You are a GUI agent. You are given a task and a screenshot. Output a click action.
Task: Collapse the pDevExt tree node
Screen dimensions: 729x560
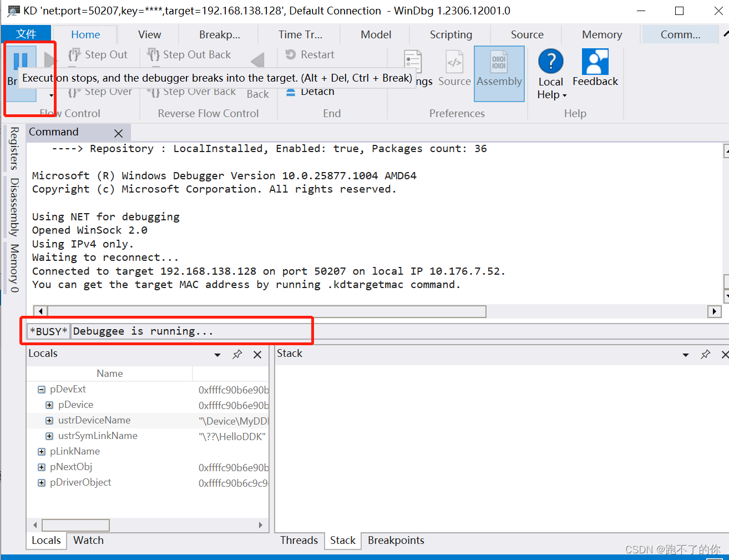click(42, 390)
